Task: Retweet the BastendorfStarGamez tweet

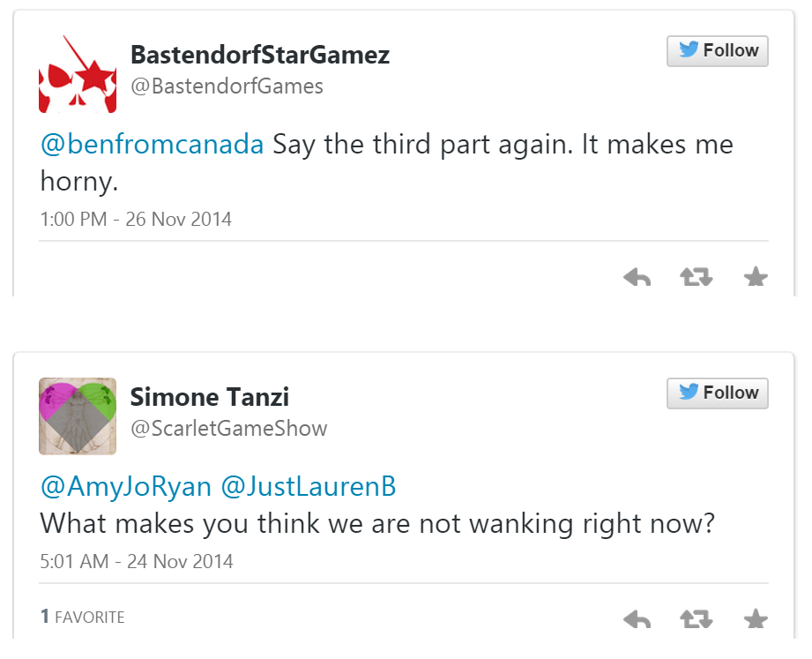Action: click(696, 279)
